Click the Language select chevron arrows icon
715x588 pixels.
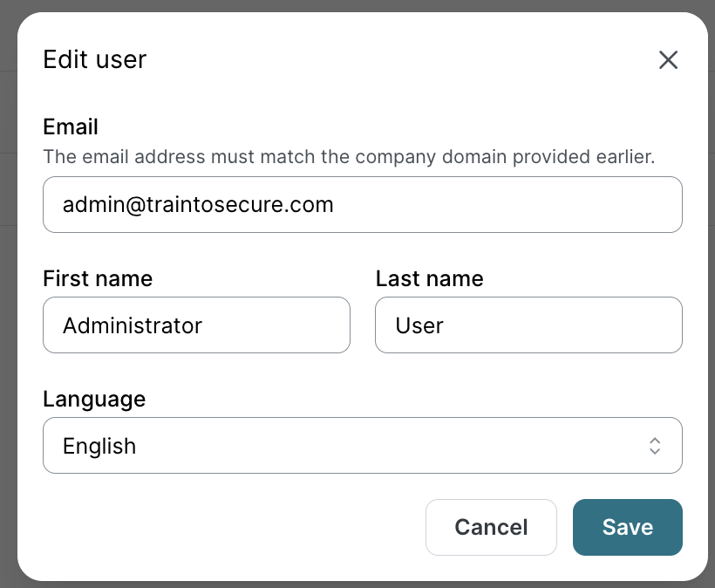pyautogui.click(x=655, y=446)
